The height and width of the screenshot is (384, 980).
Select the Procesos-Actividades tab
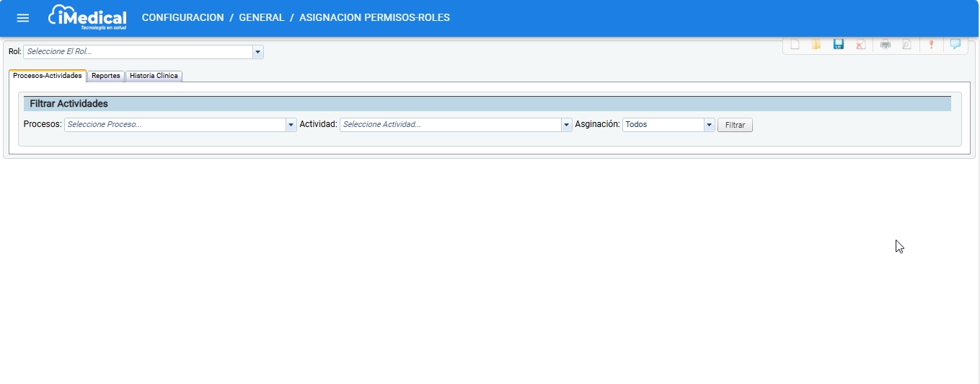48,76
